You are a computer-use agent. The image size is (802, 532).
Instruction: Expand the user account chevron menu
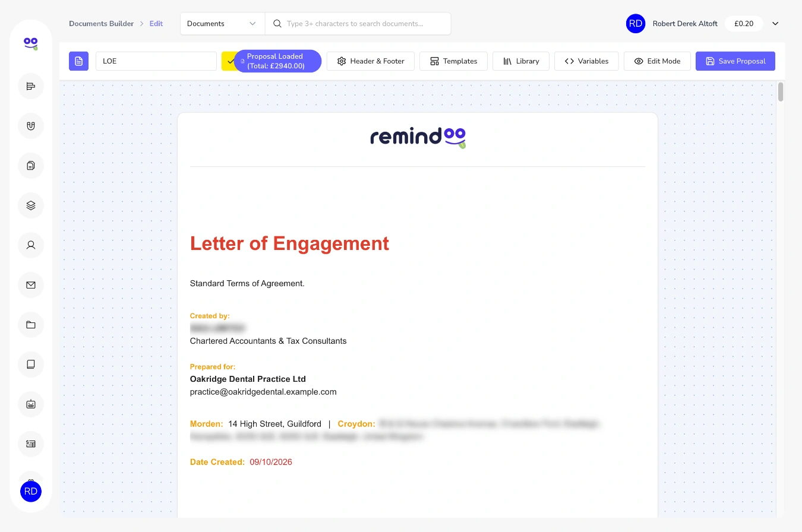(x=775, y=24)
